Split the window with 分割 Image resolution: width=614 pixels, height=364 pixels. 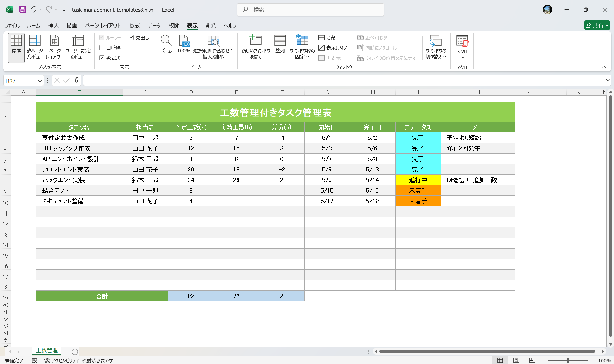point(327,37)
